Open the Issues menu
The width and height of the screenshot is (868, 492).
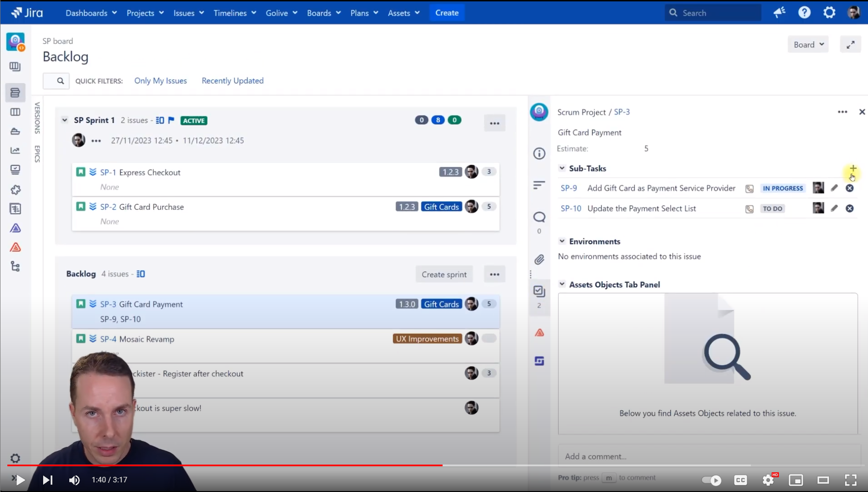tap(188, 13)
